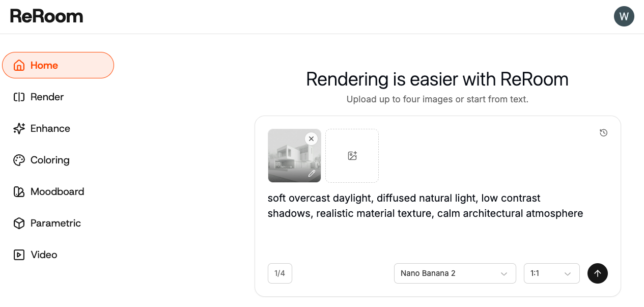
Task: Click the 1/4 image counter button
Action: coord(280,273)
